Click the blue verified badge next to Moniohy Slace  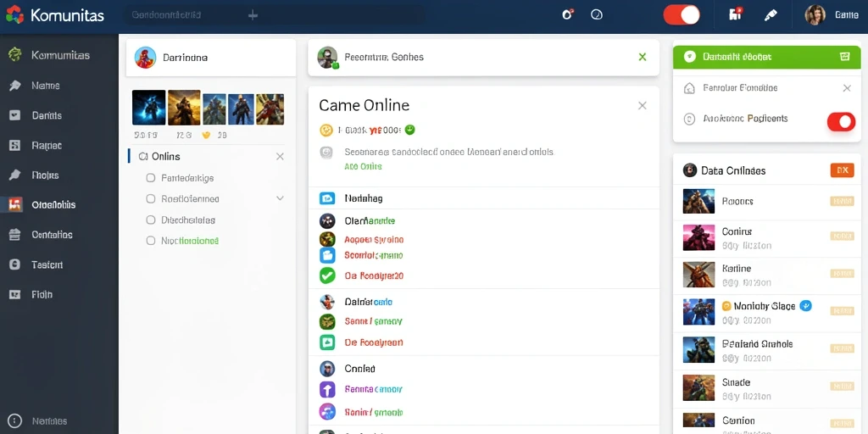[x=806, y=305]
